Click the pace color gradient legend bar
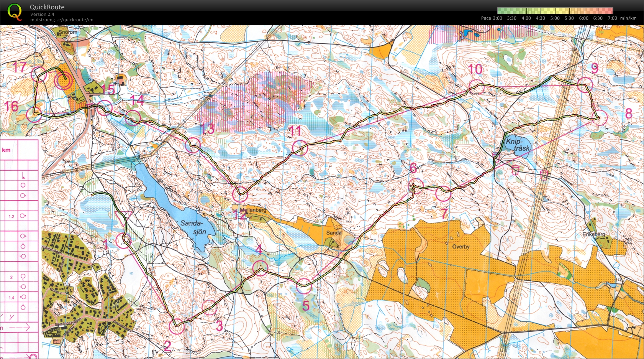 click(555, 11)
